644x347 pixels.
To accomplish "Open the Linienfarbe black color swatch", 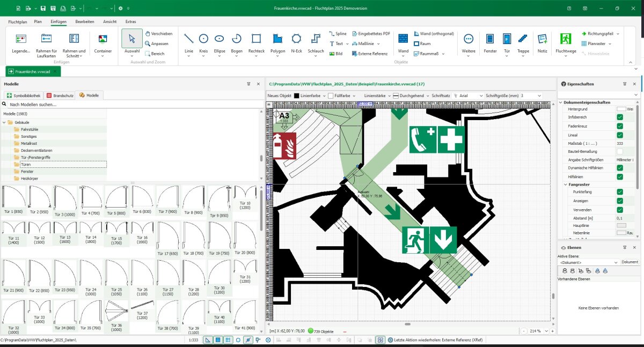I will (296, 95).
